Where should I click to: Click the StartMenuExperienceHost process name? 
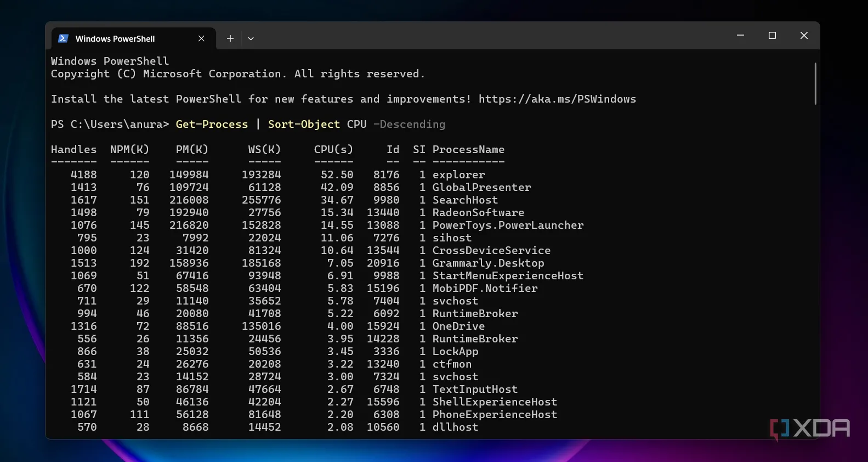(508, 276)
